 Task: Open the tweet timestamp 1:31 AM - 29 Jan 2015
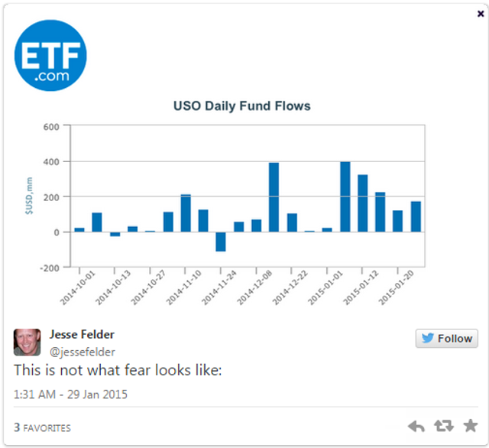coord(70,394)
